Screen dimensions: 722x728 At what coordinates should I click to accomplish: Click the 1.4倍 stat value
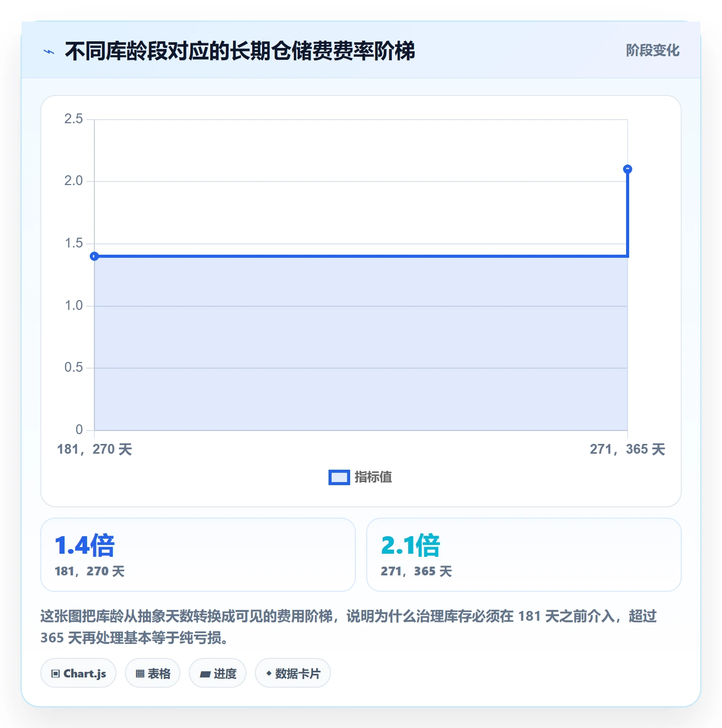(85, 545)
